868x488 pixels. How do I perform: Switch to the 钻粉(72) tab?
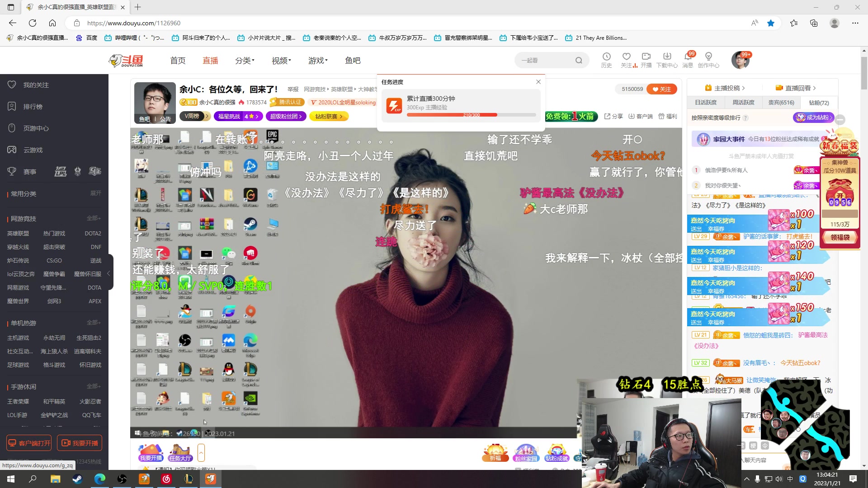(x=818, y=103)
